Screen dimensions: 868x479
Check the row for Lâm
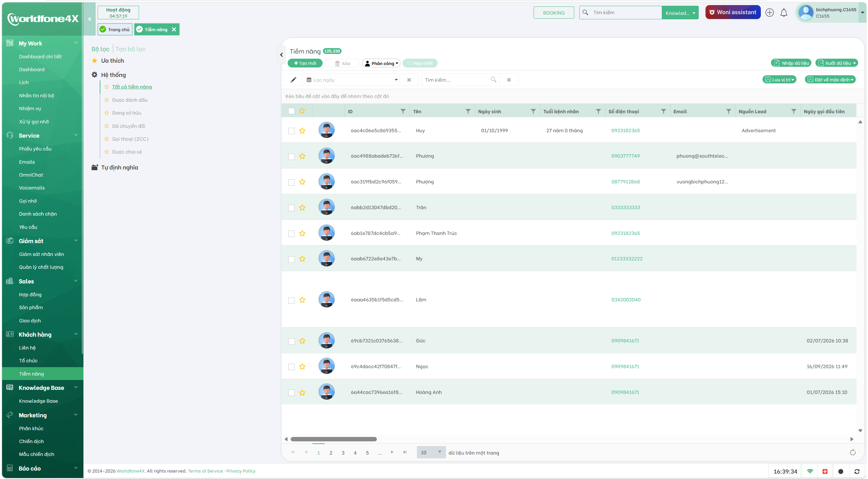tap(291, 300)
